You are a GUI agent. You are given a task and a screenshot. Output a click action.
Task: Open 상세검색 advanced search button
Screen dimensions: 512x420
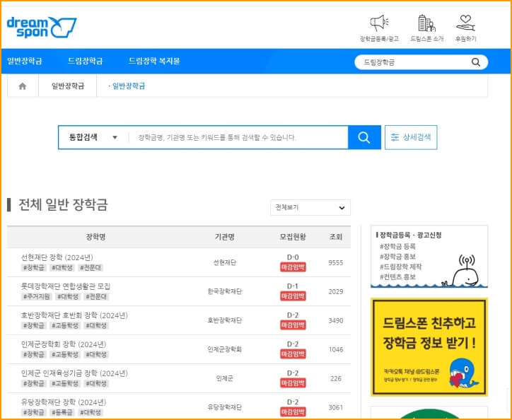pyautogui.click(x=411, y=137)
